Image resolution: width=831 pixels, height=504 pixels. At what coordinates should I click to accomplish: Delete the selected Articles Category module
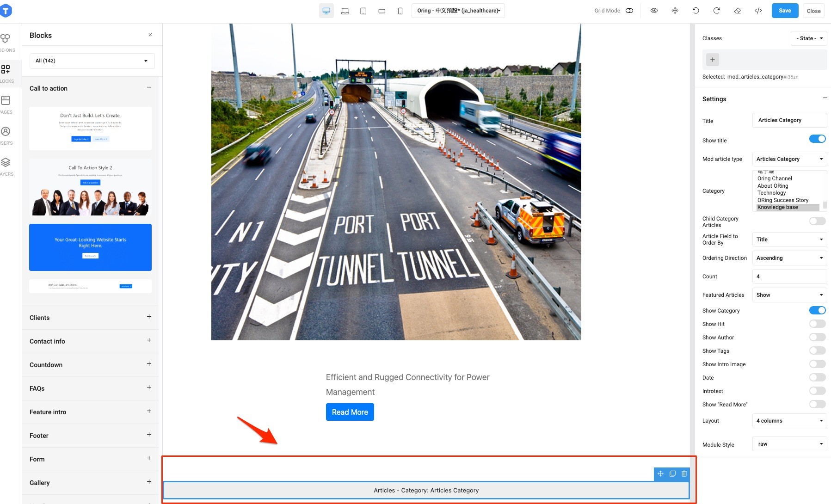(x=684, y=473)
